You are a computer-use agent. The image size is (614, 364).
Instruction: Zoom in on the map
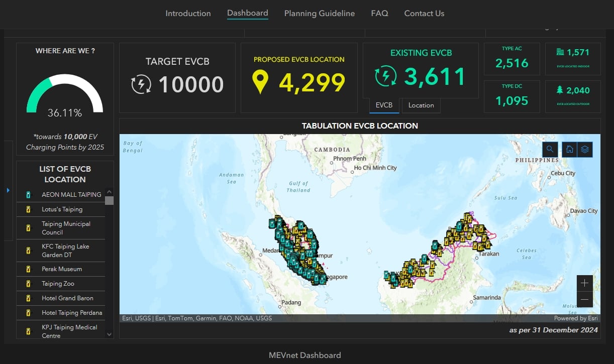click(584, 283)
